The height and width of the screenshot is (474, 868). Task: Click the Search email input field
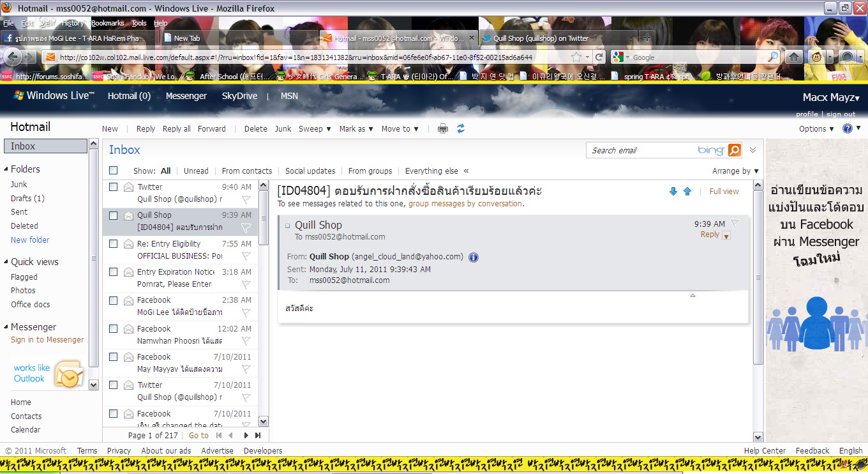point(642,150)
